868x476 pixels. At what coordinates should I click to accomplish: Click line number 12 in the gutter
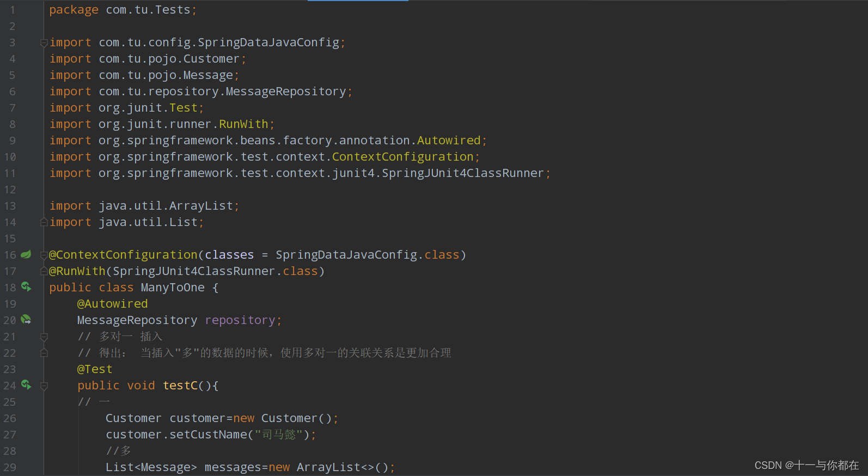(10, 190)
